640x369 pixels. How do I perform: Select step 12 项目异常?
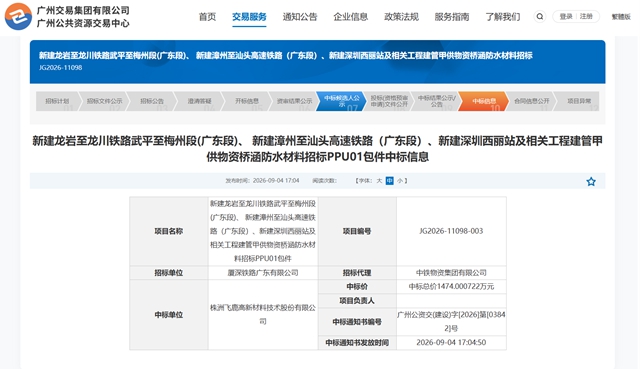[x=579, y=101]
